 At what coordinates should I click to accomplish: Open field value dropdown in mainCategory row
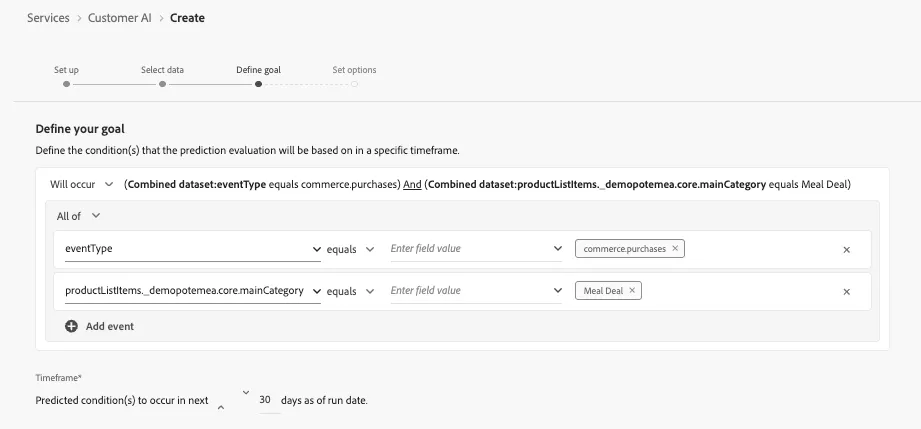tap(557, 290)
